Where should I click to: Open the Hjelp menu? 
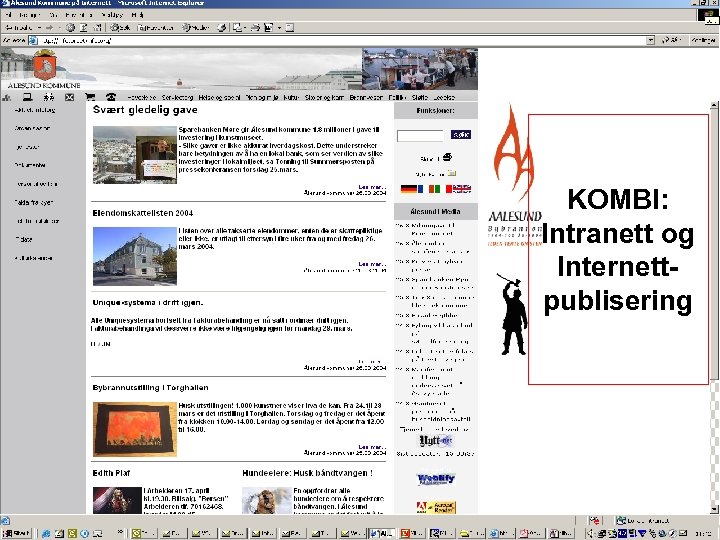click(x=137, y=15)
